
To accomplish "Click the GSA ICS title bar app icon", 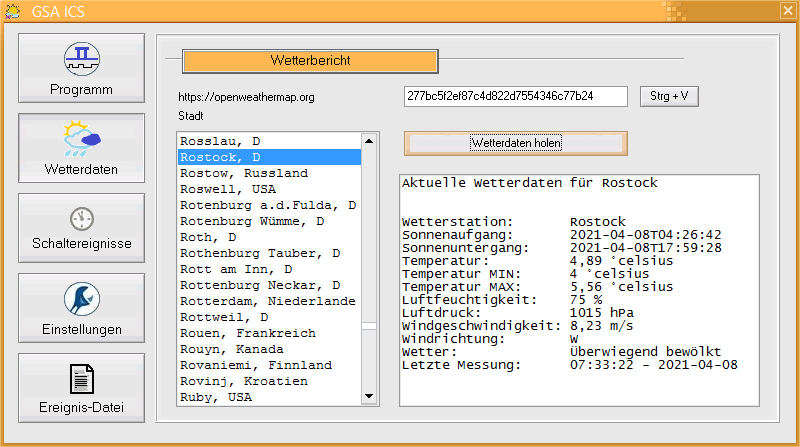I will [12, 11].
